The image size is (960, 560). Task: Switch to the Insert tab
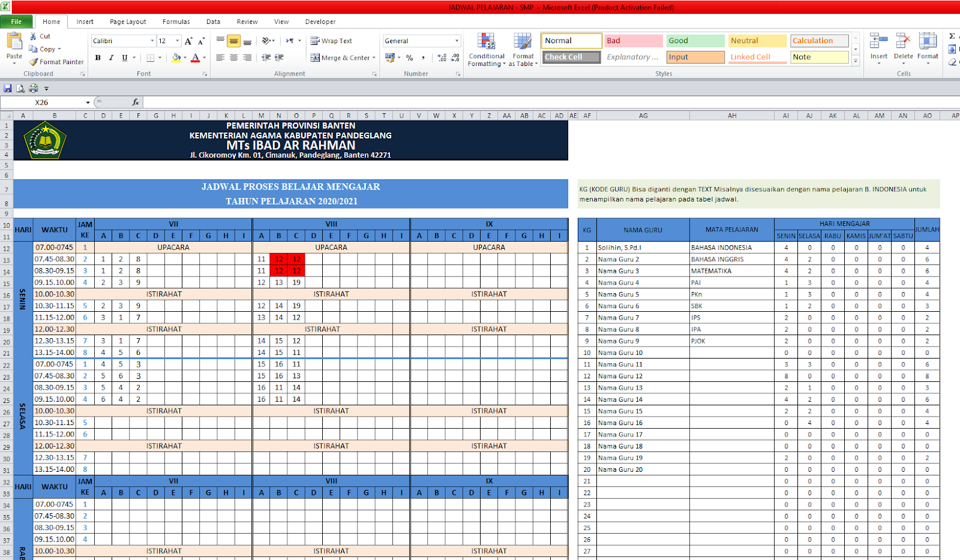point(85,22)
